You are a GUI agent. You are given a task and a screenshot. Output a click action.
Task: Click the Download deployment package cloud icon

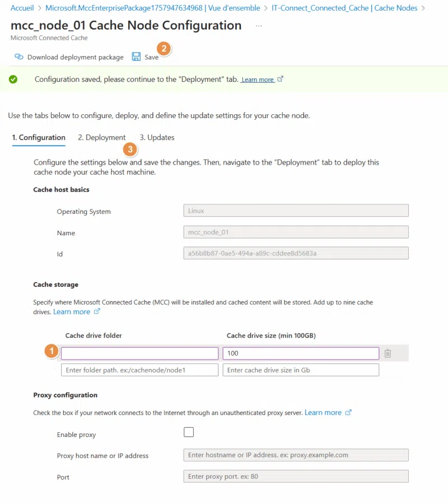tap(19, 57)
